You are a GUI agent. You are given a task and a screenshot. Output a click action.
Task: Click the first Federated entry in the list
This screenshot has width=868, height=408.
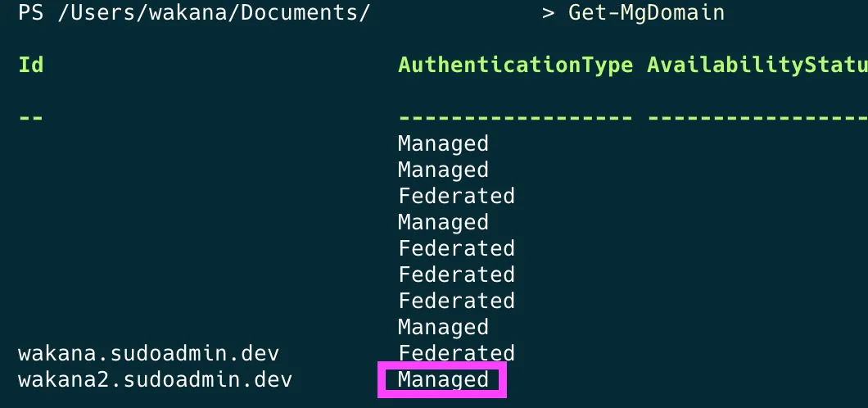click(x=456, y=196)
